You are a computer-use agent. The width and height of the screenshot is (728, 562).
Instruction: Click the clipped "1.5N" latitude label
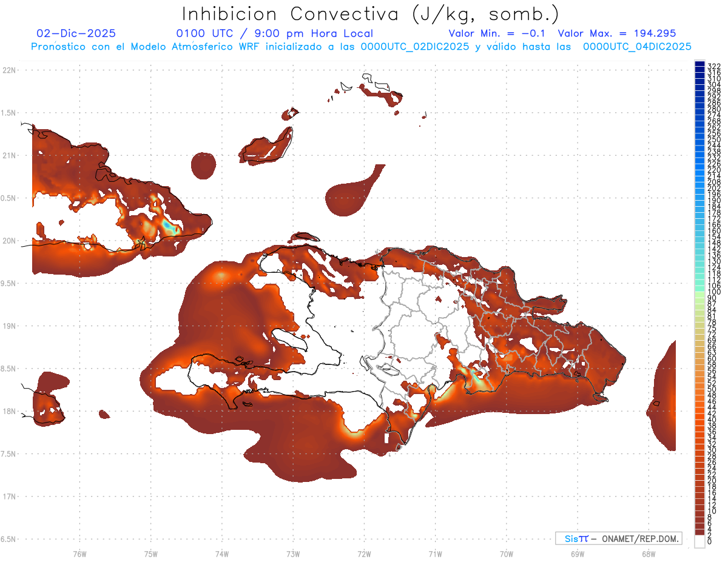coord(8,113)
